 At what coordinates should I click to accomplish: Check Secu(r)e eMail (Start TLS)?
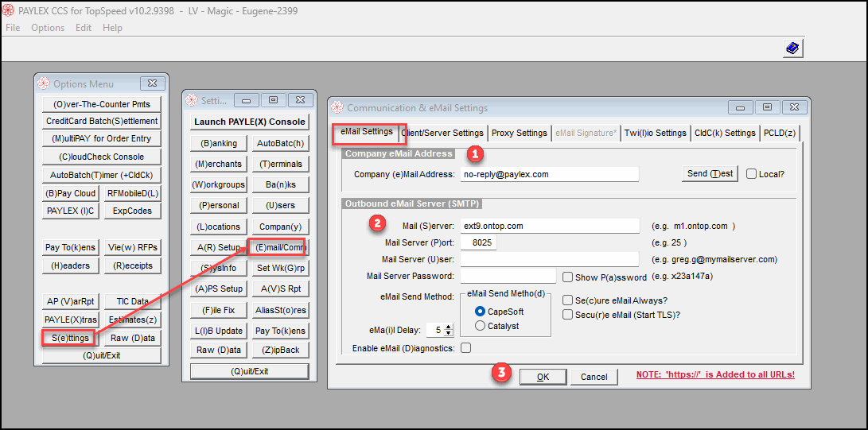click(567, 314)
